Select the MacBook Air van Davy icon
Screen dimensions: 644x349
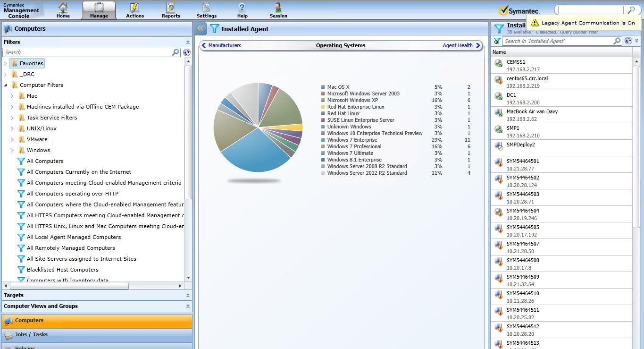tap(499, 113)
